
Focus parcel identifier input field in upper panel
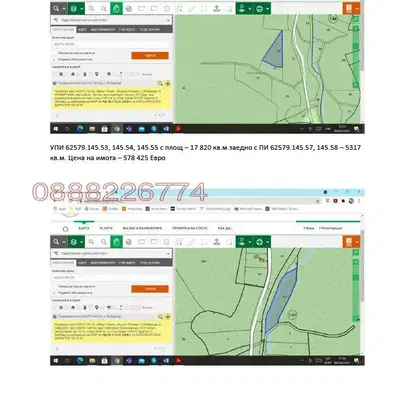tap(110, 44)
